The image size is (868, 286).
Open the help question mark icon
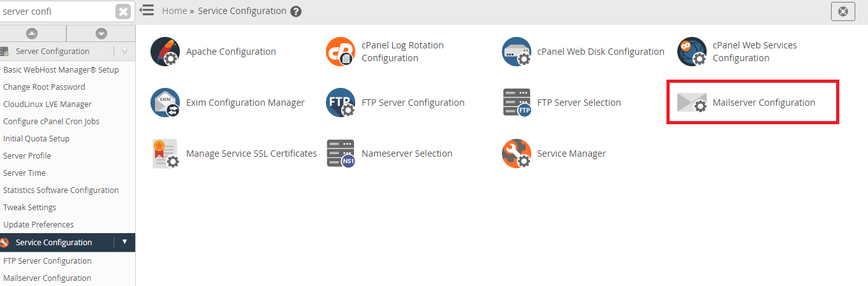click(x=296, y=11)
